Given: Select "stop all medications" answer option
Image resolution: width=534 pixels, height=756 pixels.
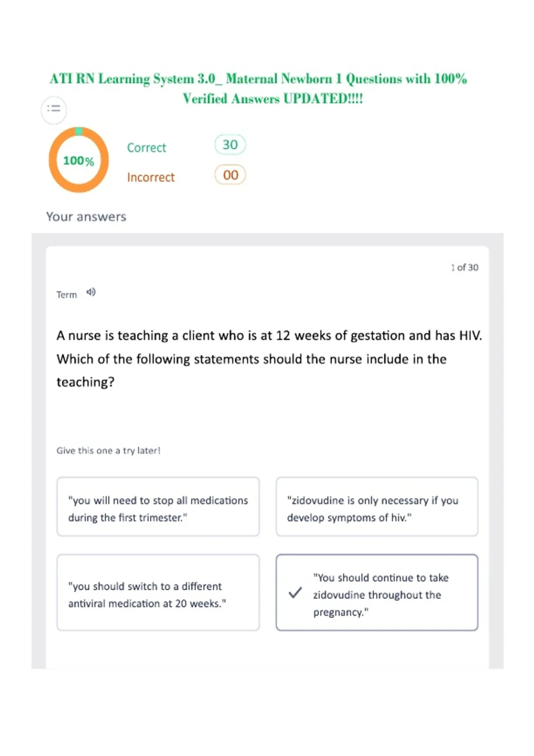Looking at the screenshot, I should click(x=158, y=507).
